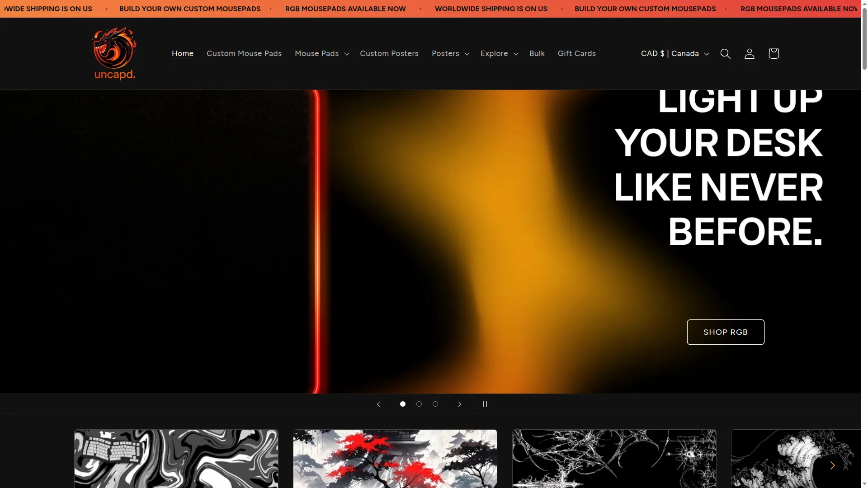Screen dimensions: 868x488
Task: Click the SHOP RGB button
Action: [x=726, y=332]
